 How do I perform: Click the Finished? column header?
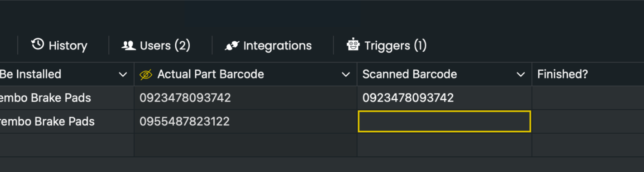pyautogui.click(x=562, y=74)
